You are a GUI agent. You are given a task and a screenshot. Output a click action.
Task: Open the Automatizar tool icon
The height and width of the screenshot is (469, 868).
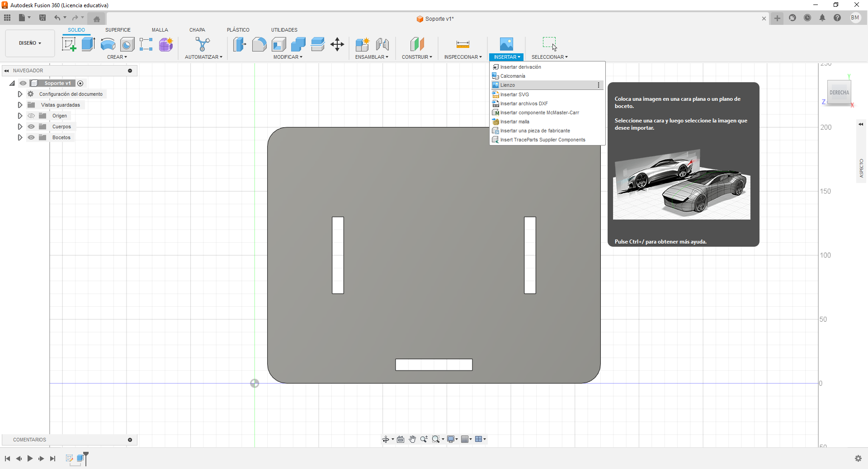[203, 44]
